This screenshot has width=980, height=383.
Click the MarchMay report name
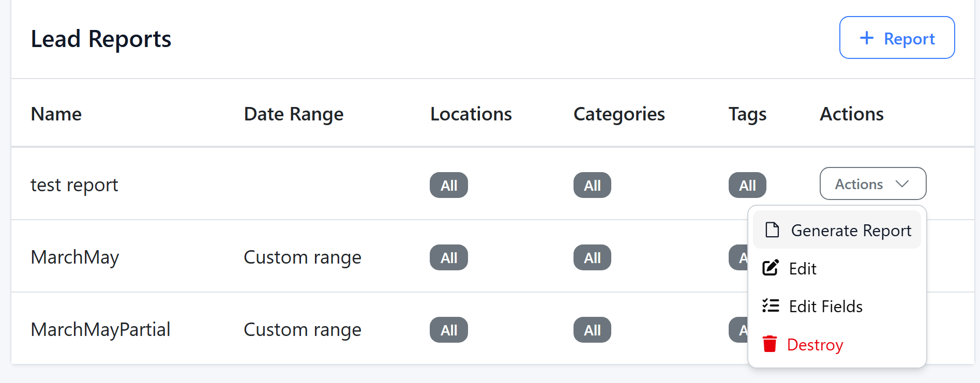point(75,257)
